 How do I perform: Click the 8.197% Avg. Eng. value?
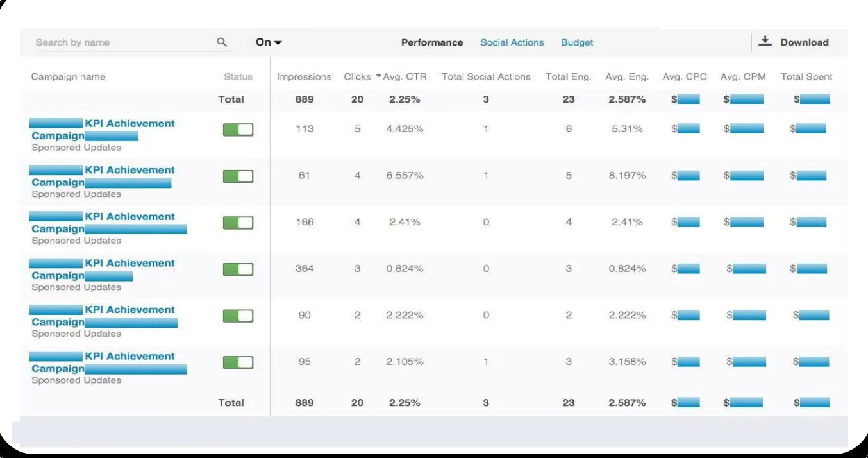(627, 176)
